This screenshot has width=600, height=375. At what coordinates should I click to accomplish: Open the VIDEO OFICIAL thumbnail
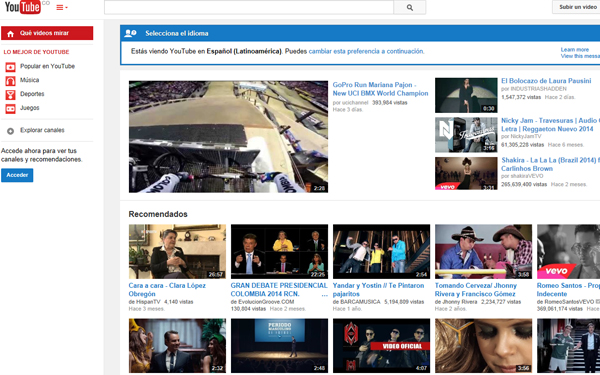coord(382,346)
